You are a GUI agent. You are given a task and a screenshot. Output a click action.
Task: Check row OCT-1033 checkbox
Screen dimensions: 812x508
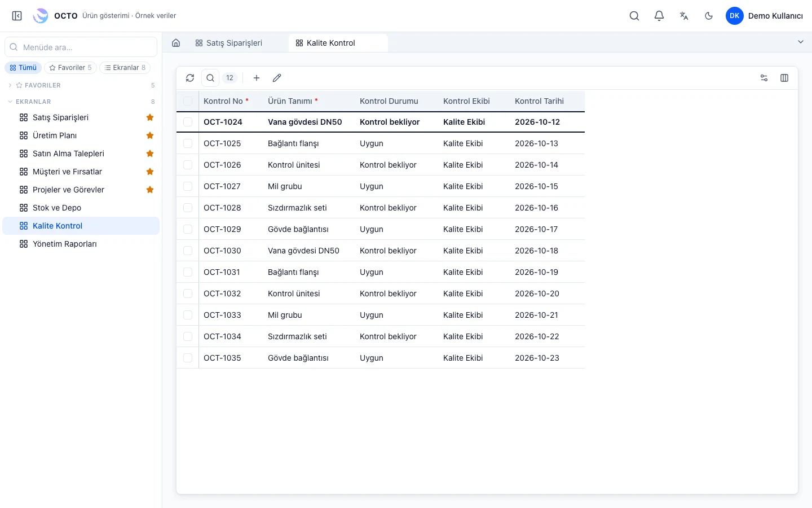click(x=188, y=315)
